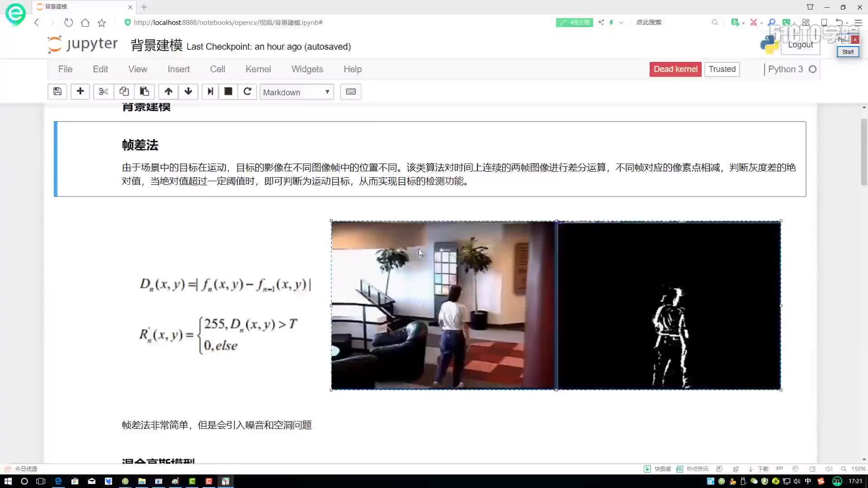
Task: Copy selected cells icon
Action: pyautogui.click(x=124, y=92)
